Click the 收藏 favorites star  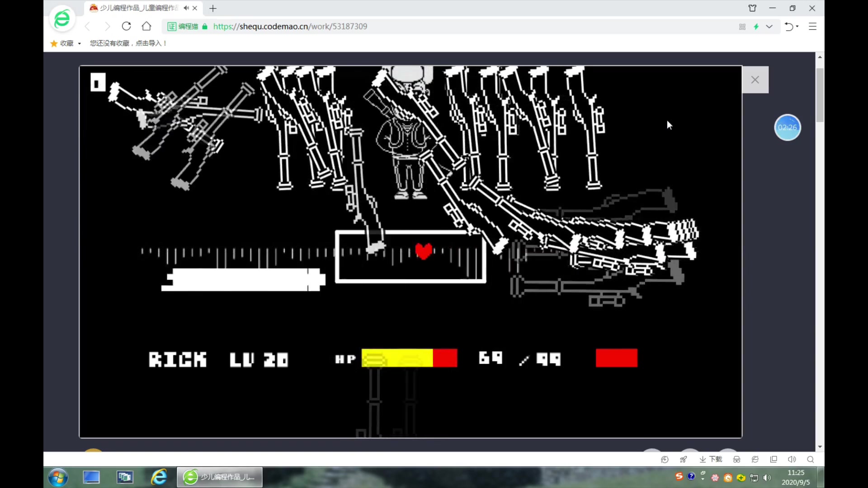click(54, 43)
